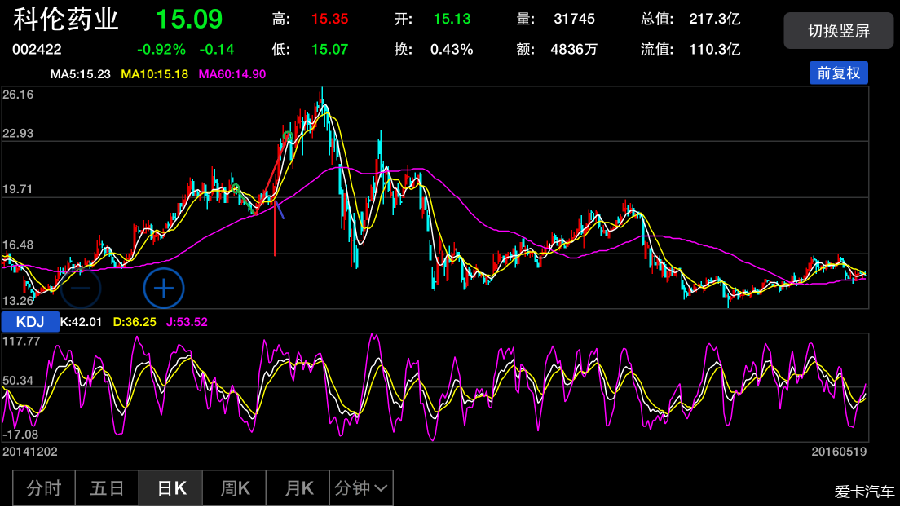900x506 pixels.
Task: Tap stock name 科伦药业
Action: [x=65, y=20]
